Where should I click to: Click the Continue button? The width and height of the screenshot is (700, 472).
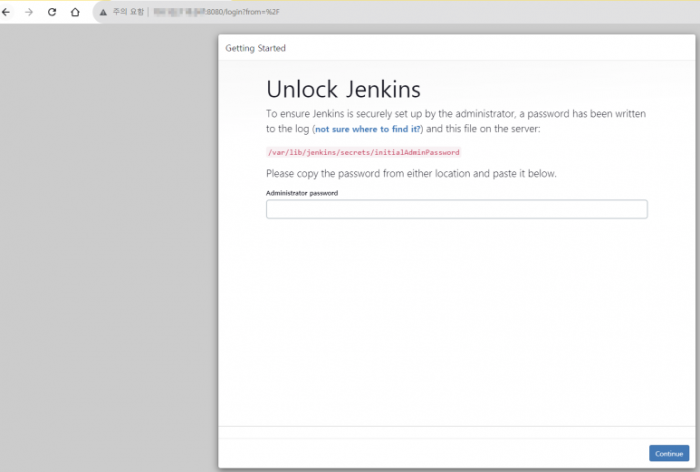click(669, 453)
